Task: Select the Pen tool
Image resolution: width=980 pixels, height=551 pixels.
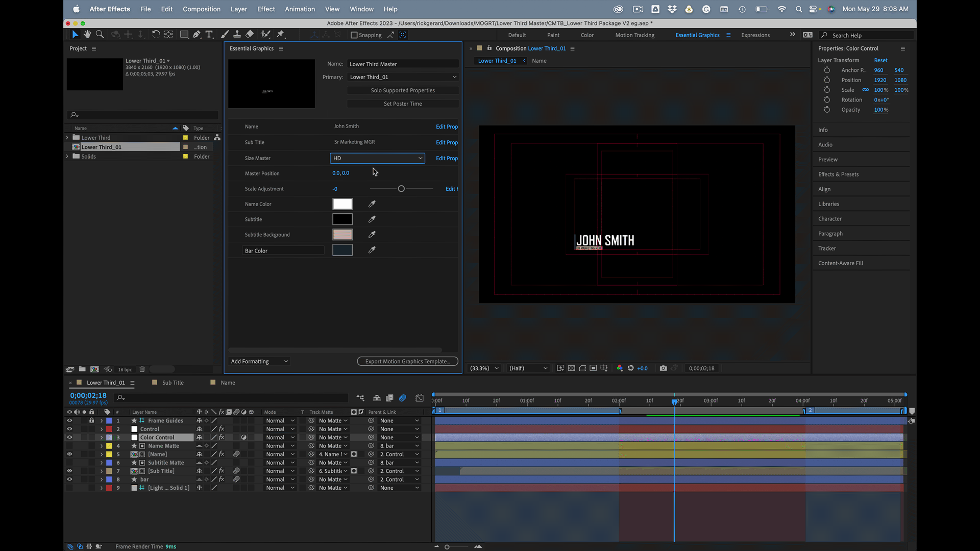Action: click(x=197, y=34)
